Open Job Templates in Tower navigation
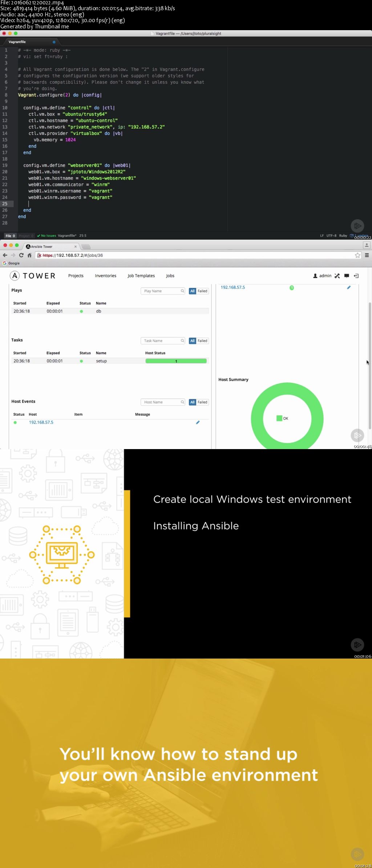This screenshot has height=868, width=372. coord(141,276)
